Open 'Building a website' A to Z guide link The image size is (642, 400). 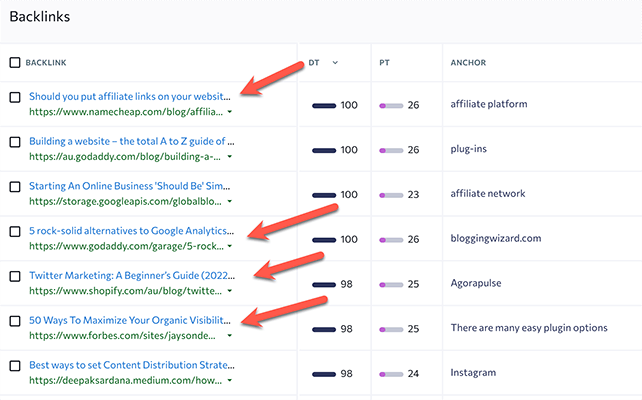(x=130, y=142)
